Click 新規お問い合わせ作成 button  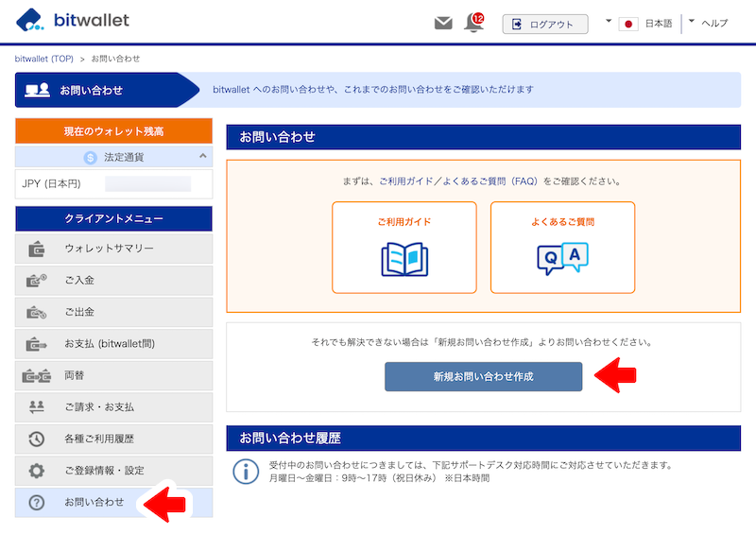click(x=483, y=377)
